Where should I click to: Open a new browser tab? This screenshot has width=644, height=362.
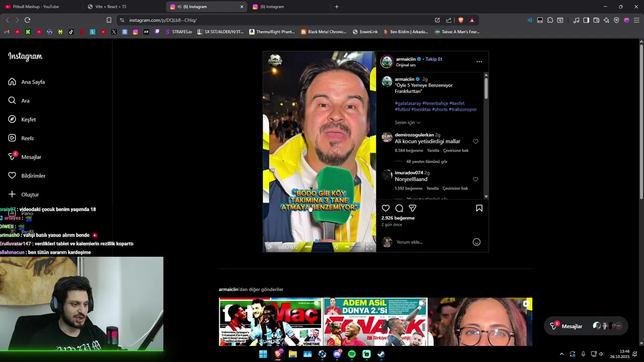click(337, 7)
